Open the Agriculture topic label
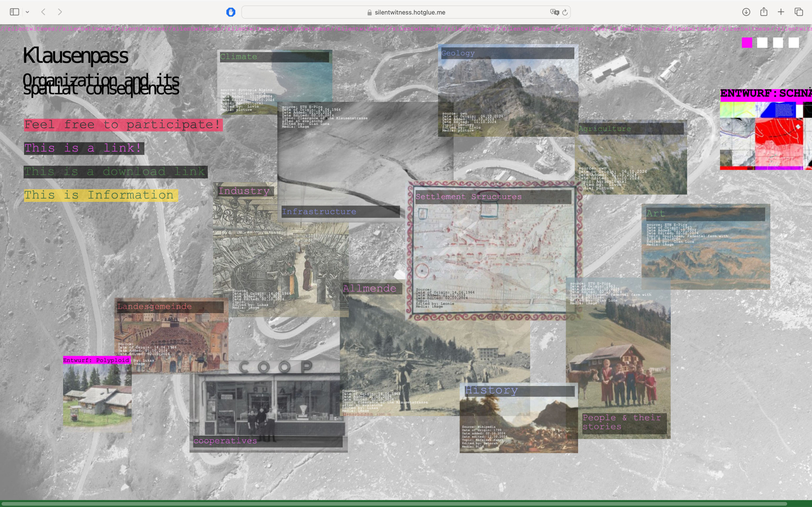 631,129
